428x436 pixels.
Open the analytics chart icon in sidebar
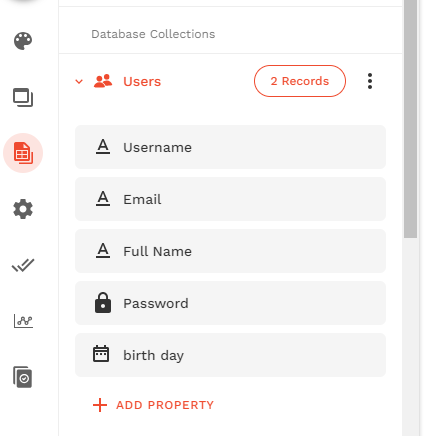[23, 321]
